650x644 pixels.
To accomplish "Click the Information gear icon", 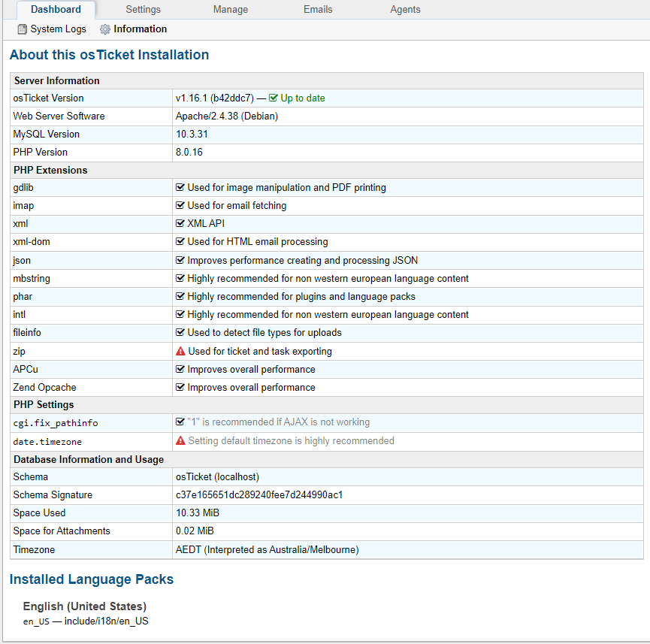I will [105, 29].
